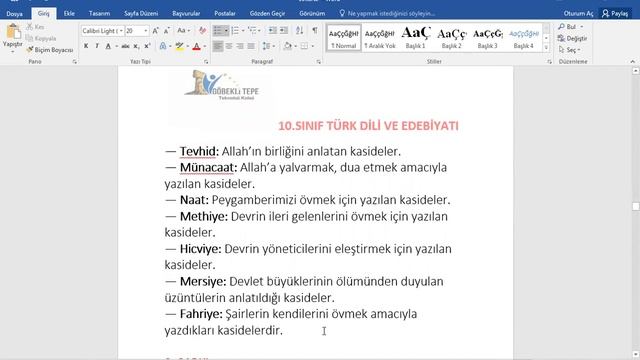Open highlight color dropdown arrow
This screenshot has height=360, width=640.
pos(188,46)
